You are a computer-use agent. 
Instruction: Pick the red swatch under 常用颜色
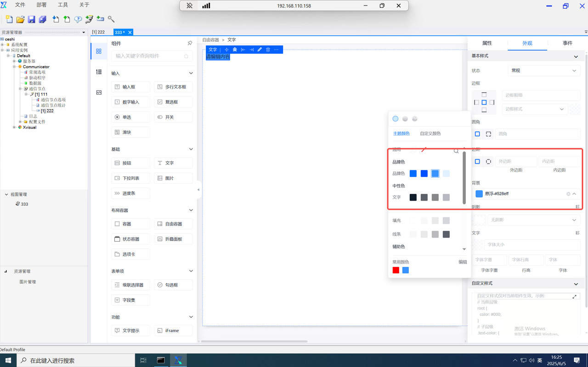[x=396, y=271]
